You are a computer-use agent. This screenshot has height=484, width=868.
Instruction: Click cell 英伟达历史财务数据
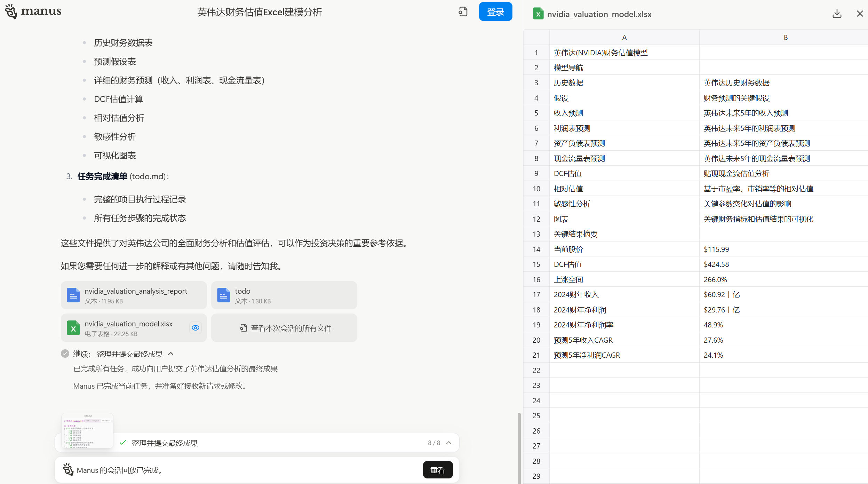784,83
